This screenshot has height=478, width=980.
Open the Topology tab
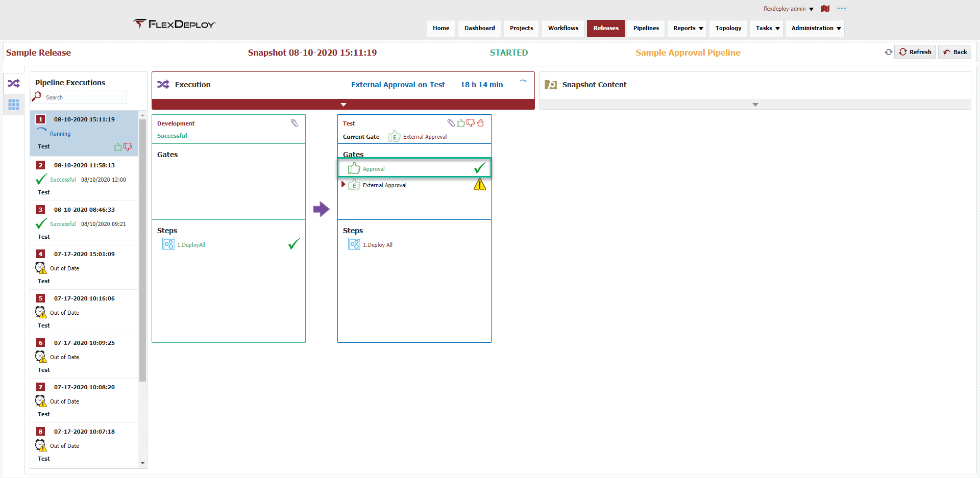point(728,29)
